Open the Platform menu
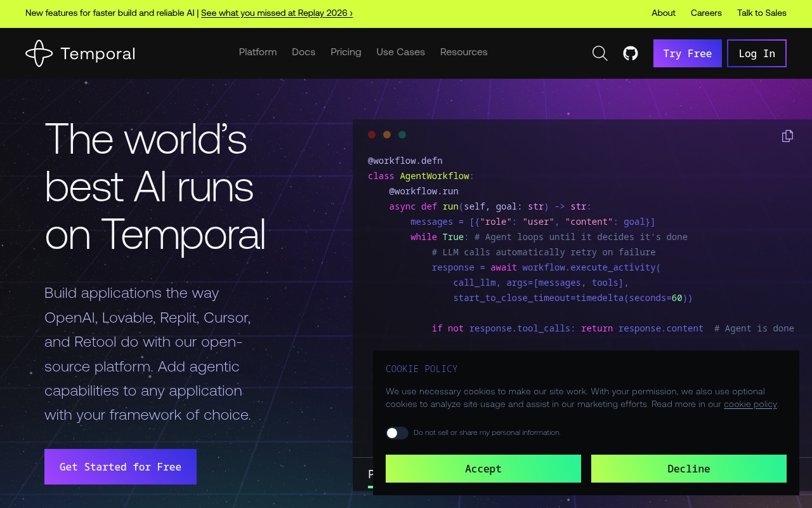Viewport: 812px width, 508px height. click(258, 52)
